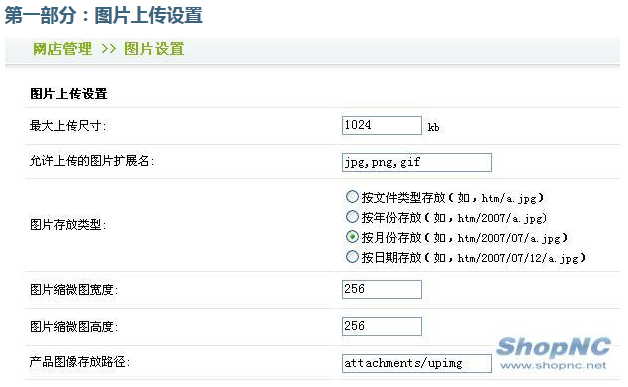This screenshot has width=628, height=387.
Task: Click the 第一部分：图片上传设置 page title
Action: [x=103, y=16]
